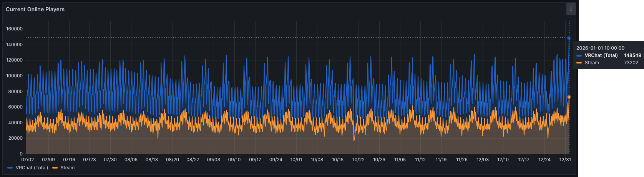Click the orange Steam data point marker

[569, 97]
